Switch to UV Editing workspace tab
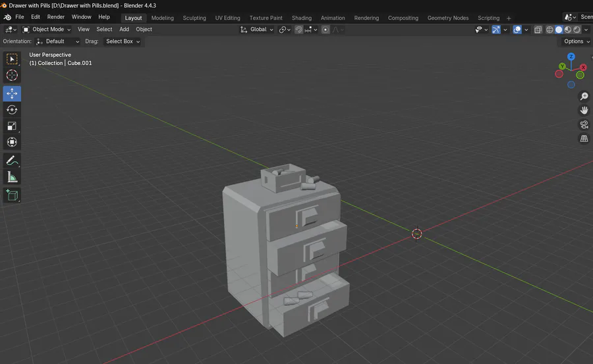This screenshot has height=364, width=593. (228, 18)
